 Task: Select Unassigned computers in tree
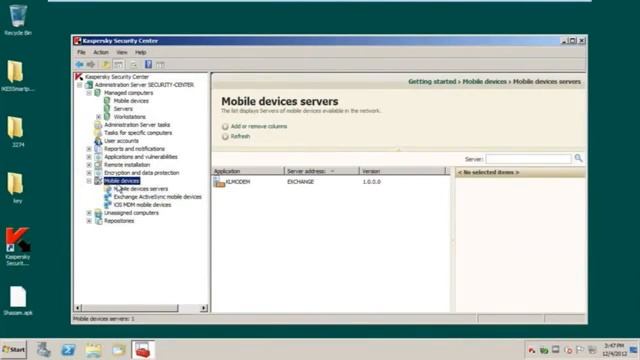coord(131,213)
